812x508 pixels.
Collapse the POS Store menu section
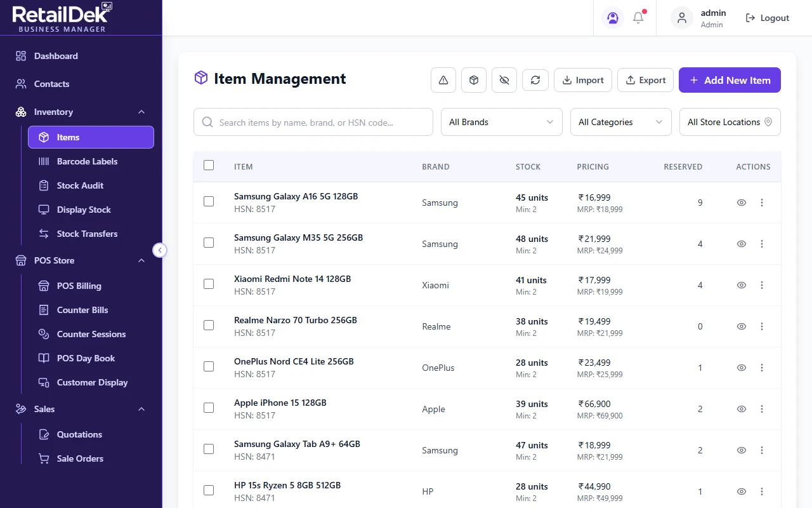click(x=81, y=260)
